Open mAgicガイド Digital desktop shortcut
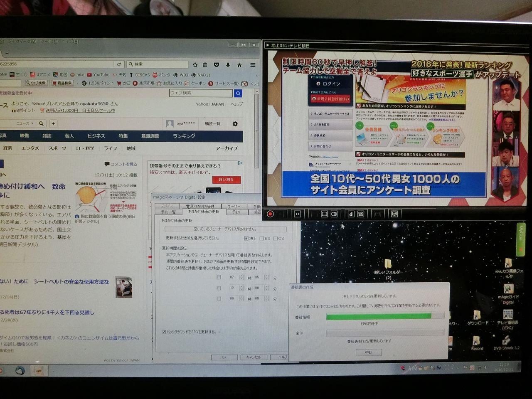Screen dimensions: 532x399 (x=508, y=294)
